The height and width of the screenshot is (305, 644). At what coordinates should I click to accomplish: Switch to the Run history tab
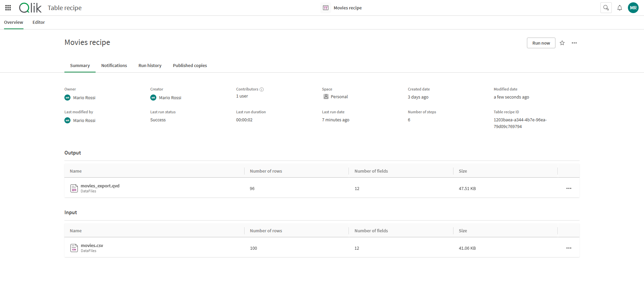pyautogui.click(x=150, y=66)
